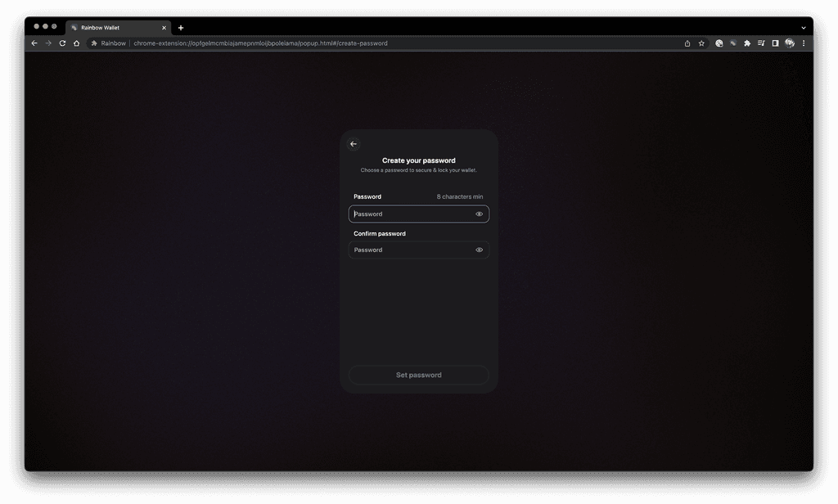Open a new browser tab

click(181, 27)
